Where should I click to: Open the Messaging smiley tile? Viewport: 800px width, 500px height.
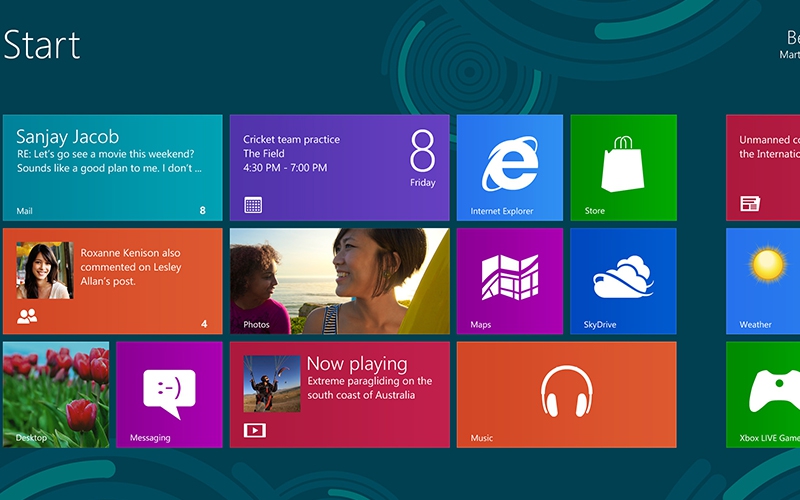pyautogui.click(x=169, y=394)
